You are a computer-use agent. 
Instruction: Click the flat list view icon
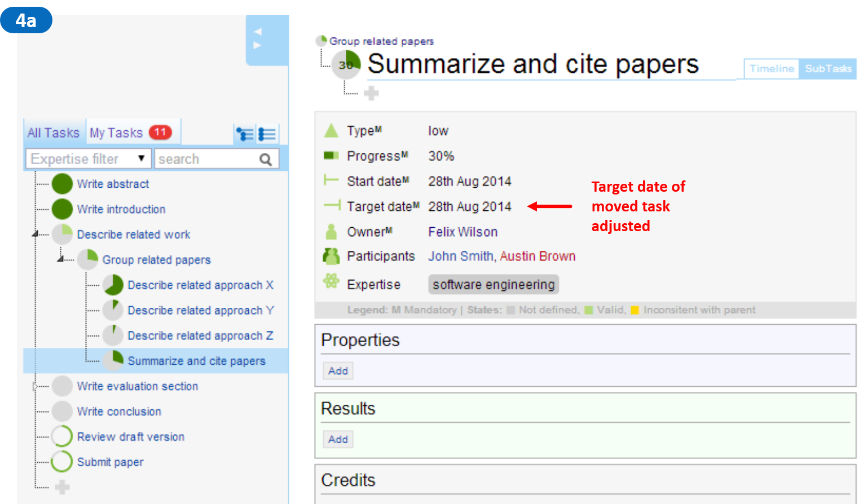pyautogui.click(x=267, y=134)
